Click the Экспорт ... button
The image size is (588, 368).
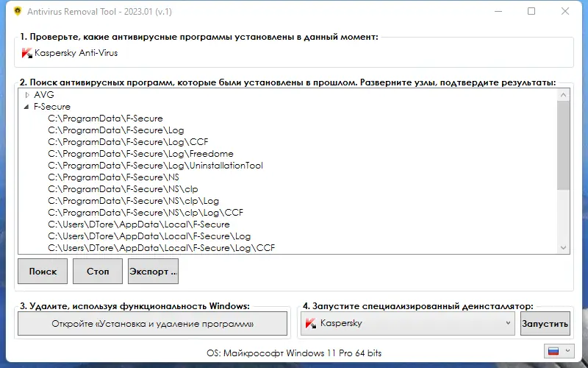pyautogui.click(x=153, y=271)
